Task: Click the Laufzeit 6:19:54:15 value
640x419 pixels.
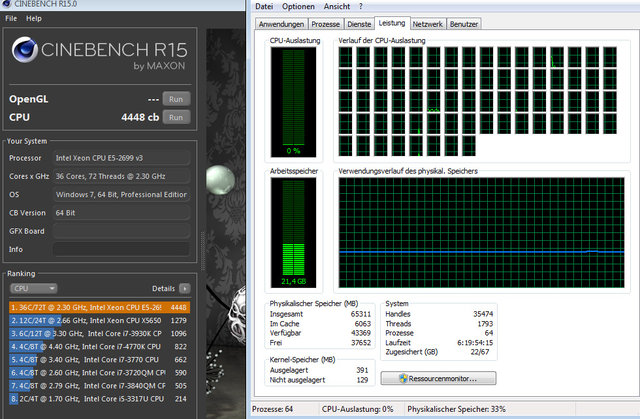Action: click(475, 343)
